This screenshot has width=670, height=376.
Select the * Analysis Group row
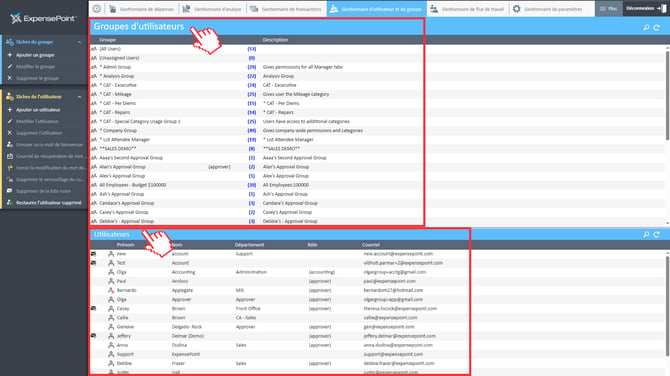tap(377, 76)
